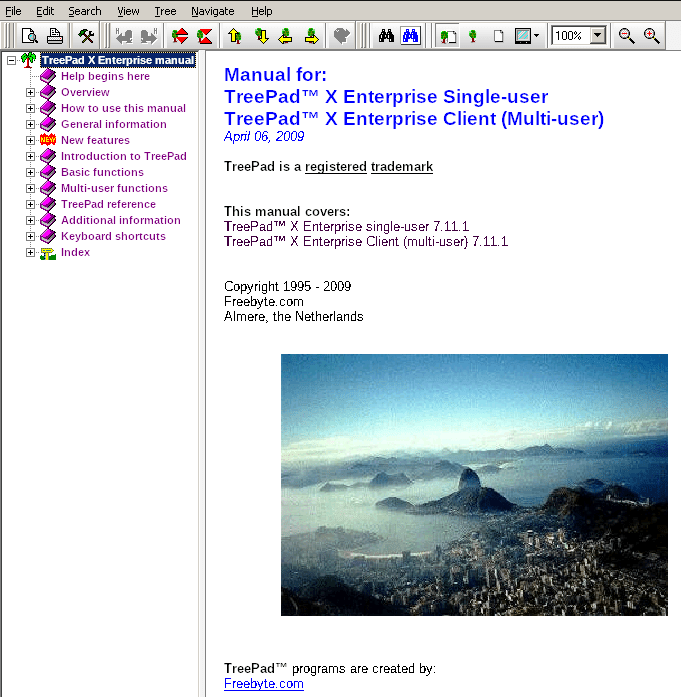Screen dimensions: 681x697
Task: Open the View menu
Action: click(128, 11)
